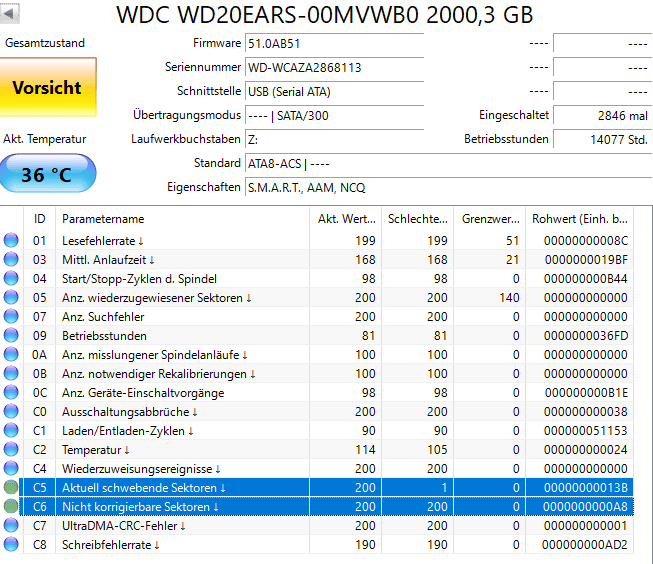
Task: Click status orb for Betriebsstunden attribute 09
Action: [11, 335]
